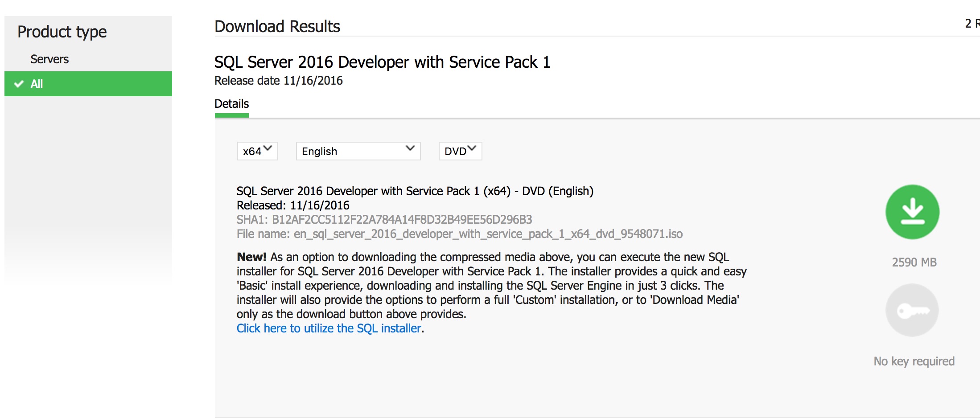Click the 2590 MB file size label
The height and width of the screenshot is (418, 980).
point(914,262)
